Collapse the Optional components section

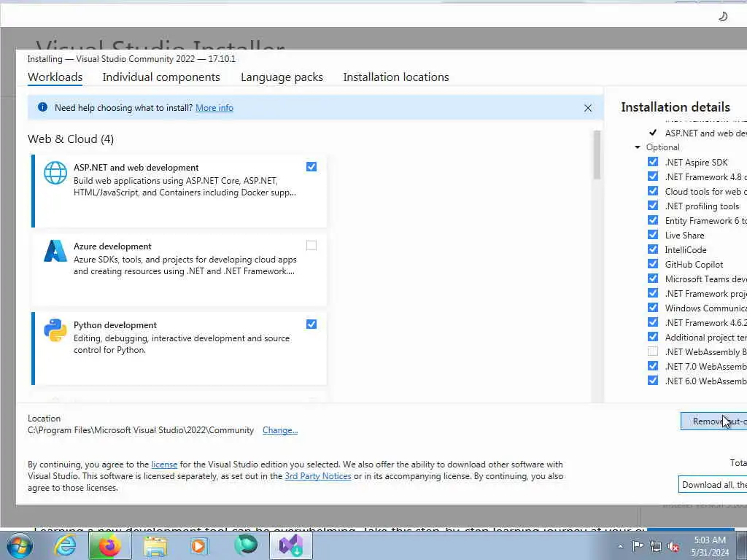638,147
